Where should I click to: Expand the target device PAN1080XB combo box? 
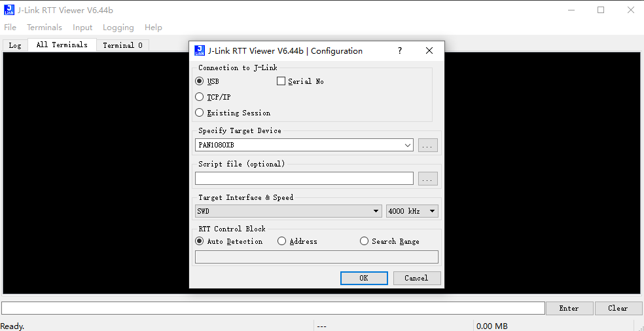(408, 145)
